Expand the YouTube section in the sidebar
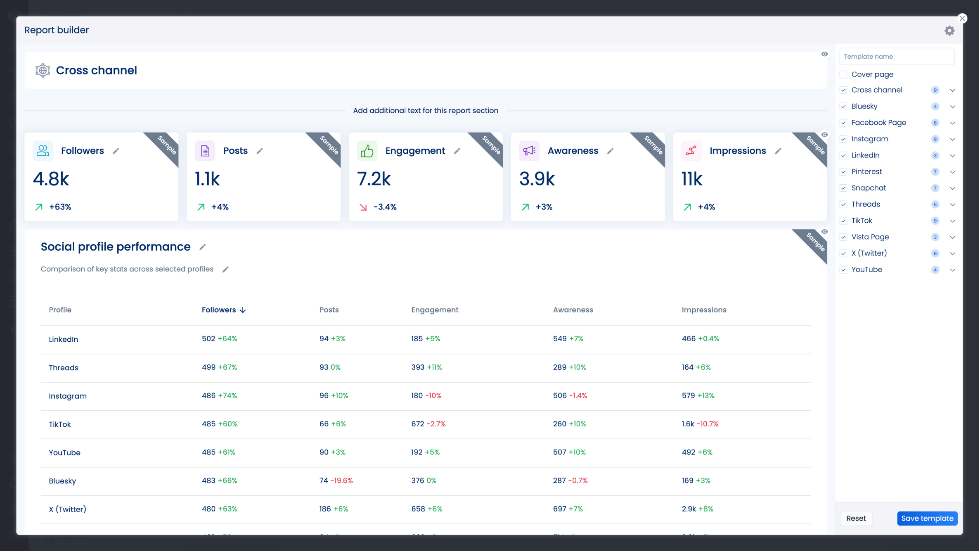This screenshot has width=980, height=552. (953, 270)
